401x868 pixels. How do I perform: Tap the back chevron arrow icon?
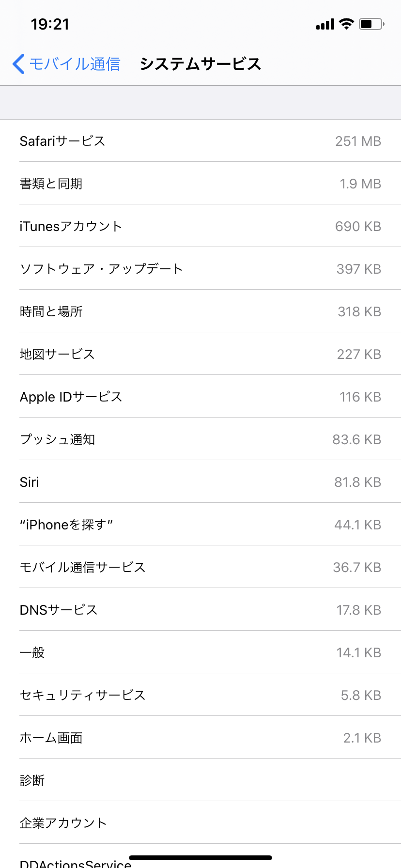tap(18, 64)
